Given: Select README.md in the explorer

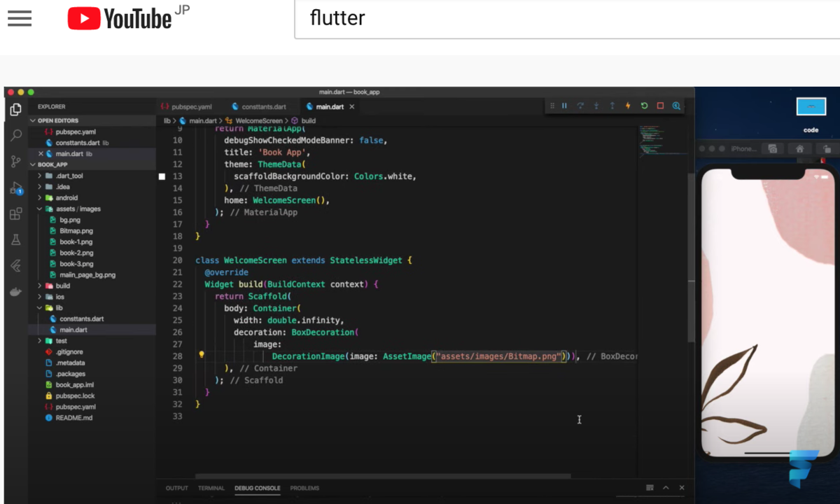Looking at the screenshot, I should pos(74,417).
